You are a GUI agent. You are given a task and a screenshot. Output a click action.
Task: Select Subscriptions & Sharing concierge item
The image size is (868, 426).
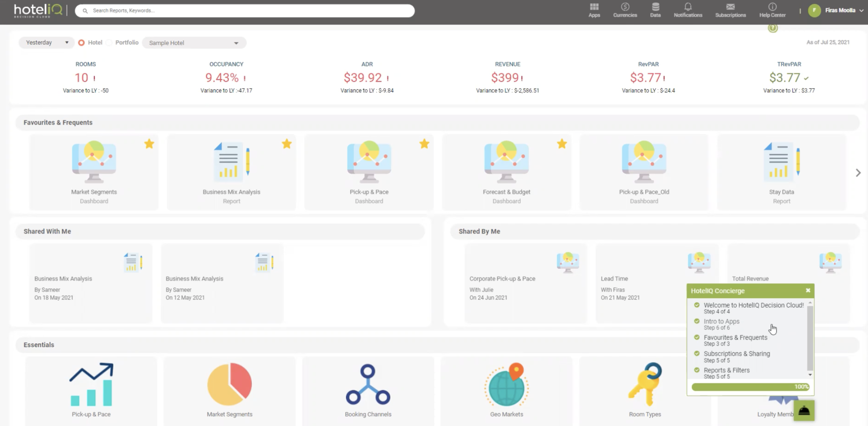point(737,357)
